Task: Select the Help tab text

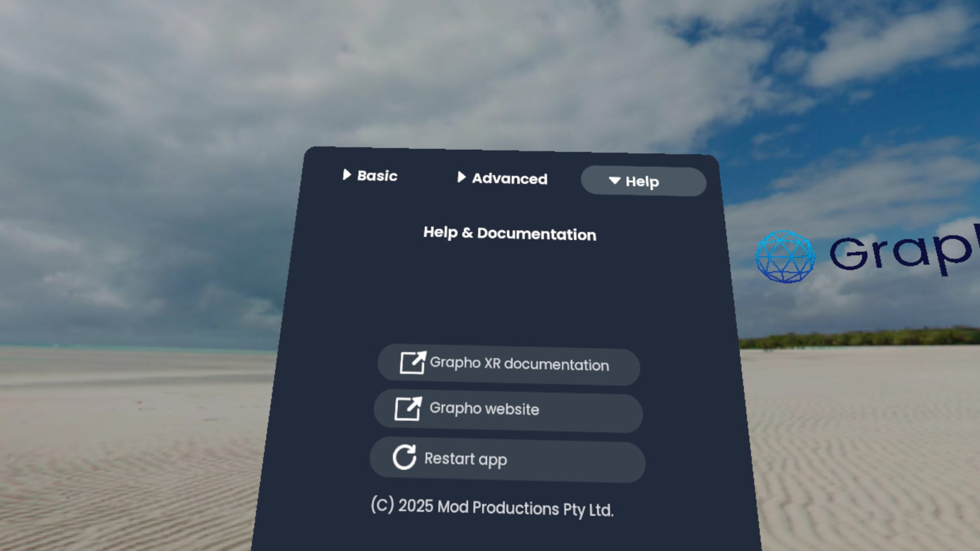Action: pos(642,182)
